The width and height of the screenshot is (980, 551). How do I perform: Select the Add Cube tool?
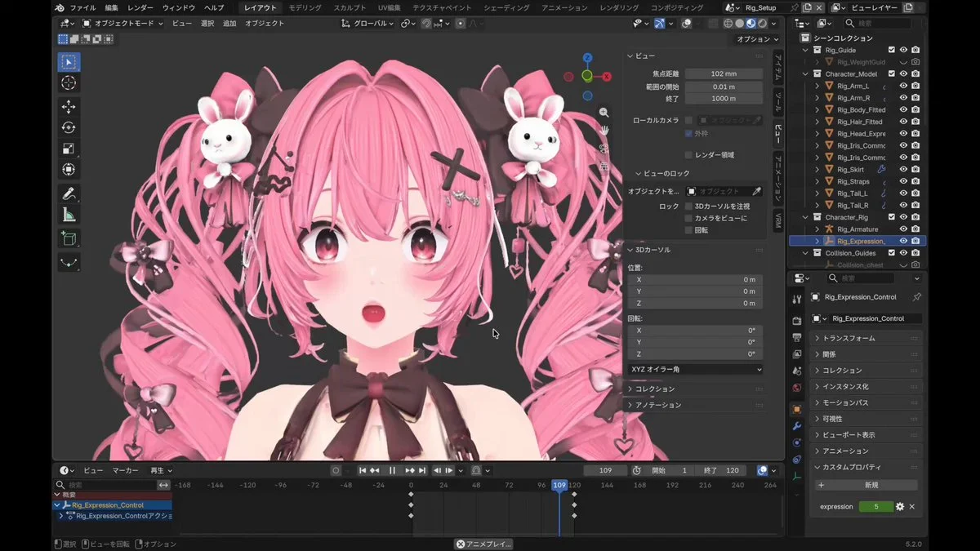[x=69, y=238]
